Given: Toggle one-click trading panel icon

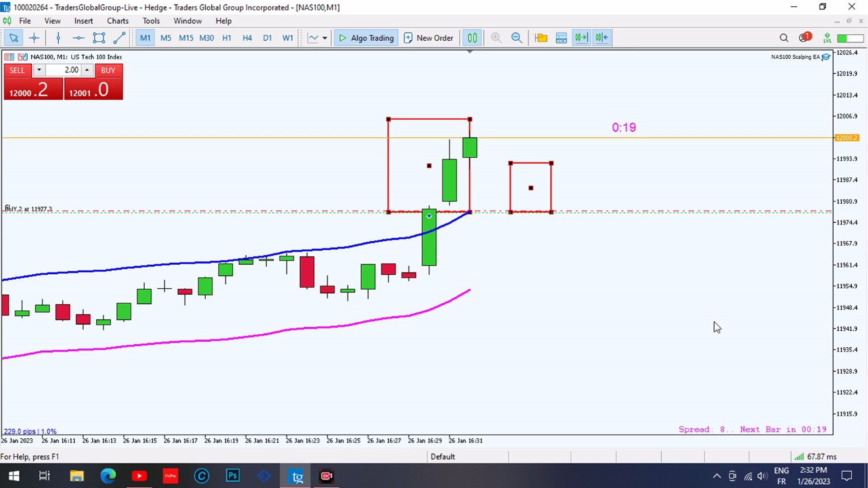Looking at the screenshot, I should pos(9,57).
